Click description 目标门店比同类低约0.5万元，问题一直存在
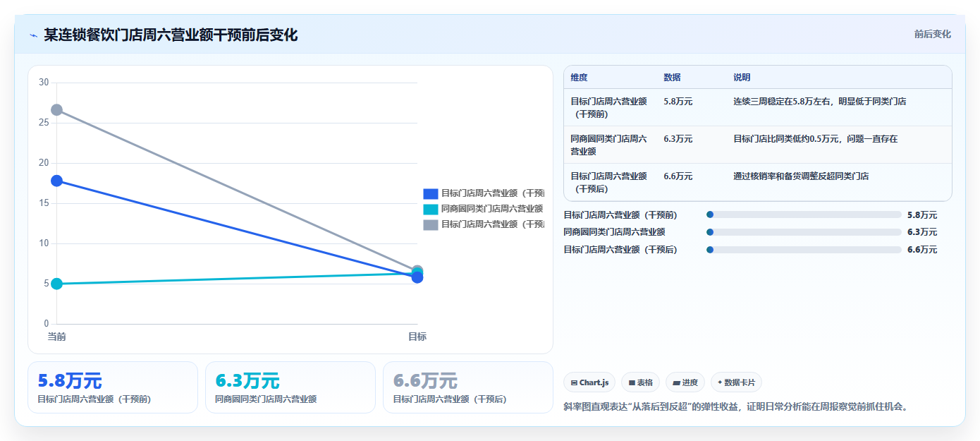Viewport: 980px width, 441px height. (815, 139)
